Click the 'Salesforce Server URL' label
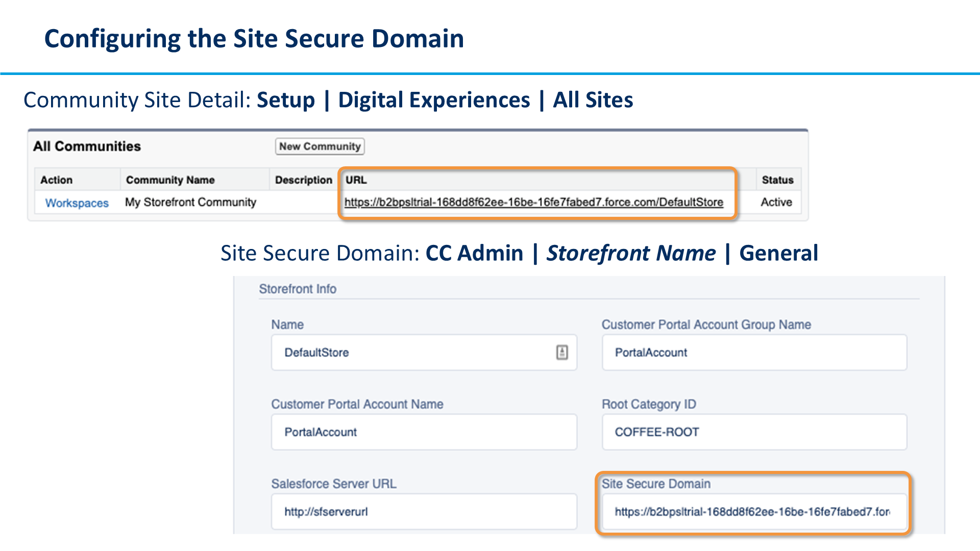 point(334,484)
